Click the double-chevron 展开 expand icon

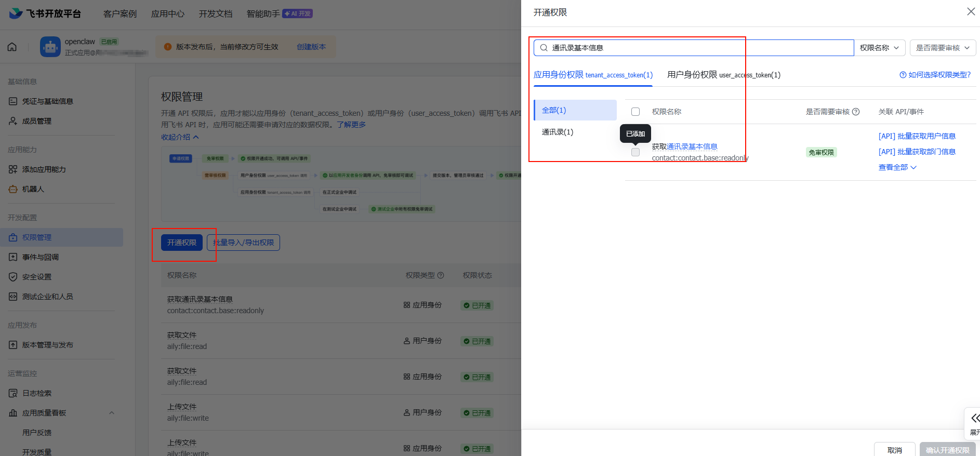975,418
